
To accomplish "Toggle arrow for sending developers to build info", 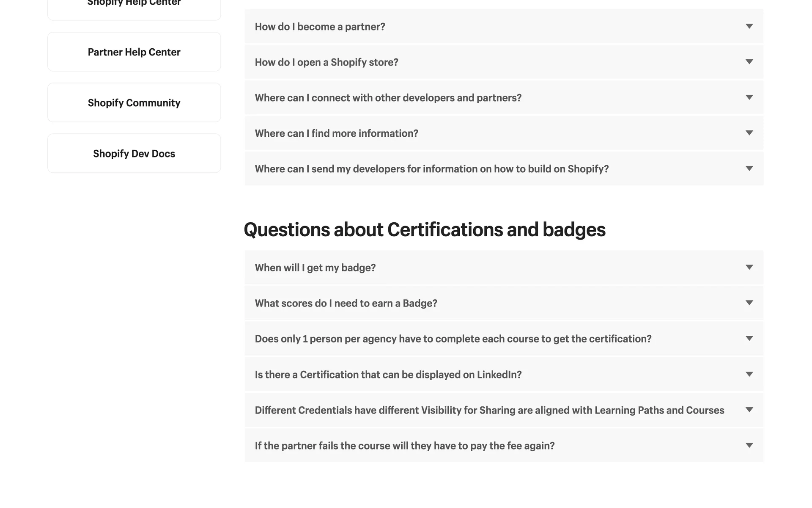I will (x=749, y=168).
